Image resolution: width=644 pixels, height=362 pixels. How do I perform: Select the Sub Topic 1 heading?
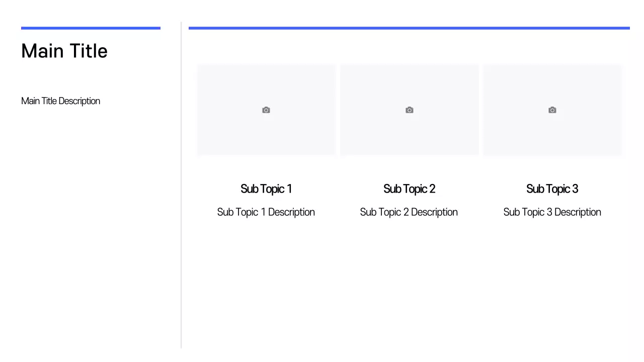pyautogui.click(x=266, y=189)
